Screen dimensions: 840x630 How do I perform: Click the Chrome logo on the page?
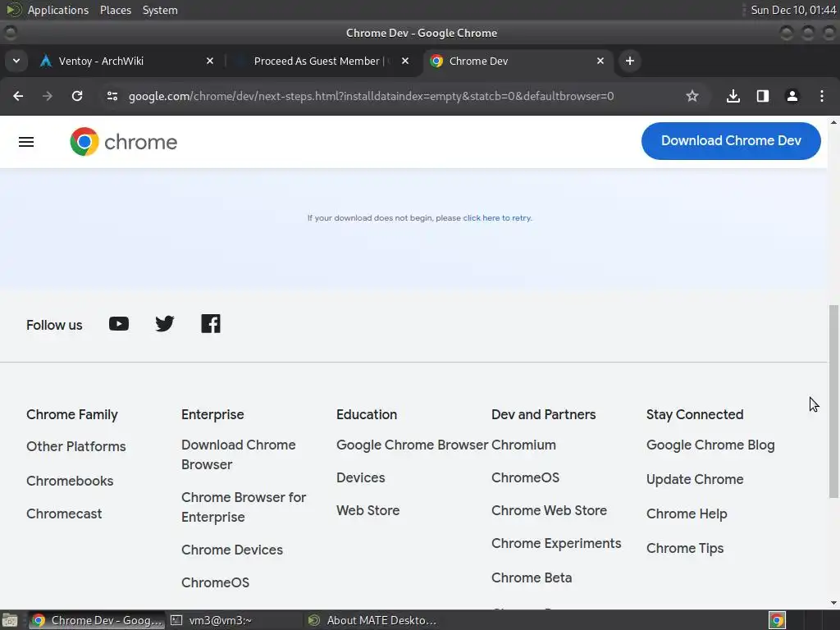(123, 142)
